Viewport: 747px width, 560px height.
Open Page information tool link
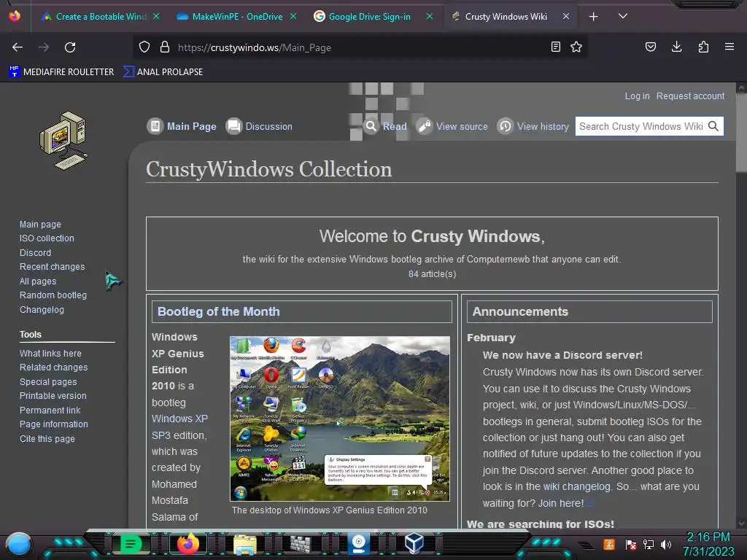[53, 424]
